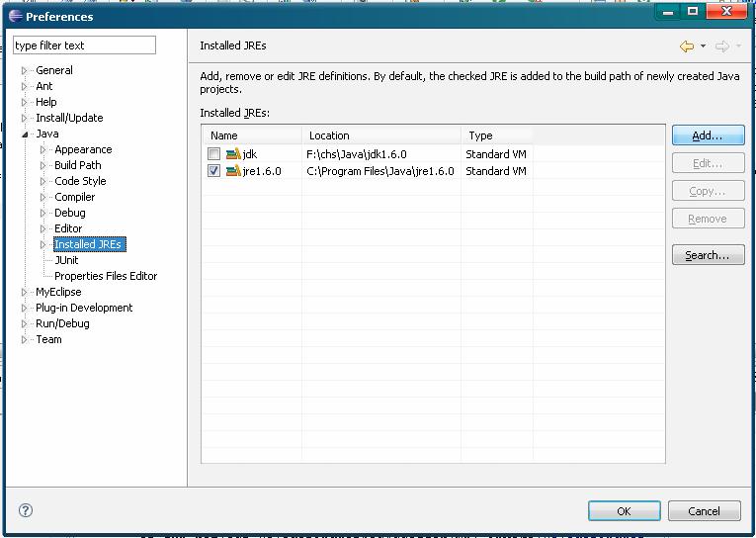756x538 pixels.
Task: Expand the Team tree node
Action: 24,339
